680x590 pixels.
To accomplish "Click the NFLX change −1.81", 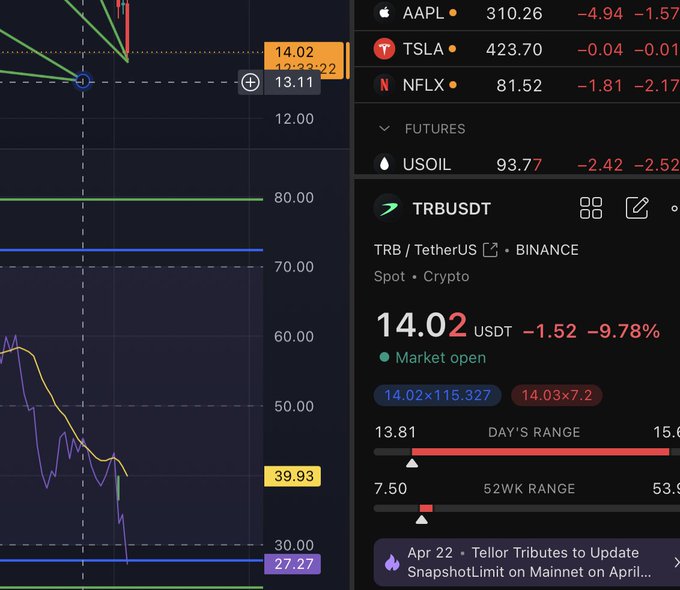I will pos(600,85).
